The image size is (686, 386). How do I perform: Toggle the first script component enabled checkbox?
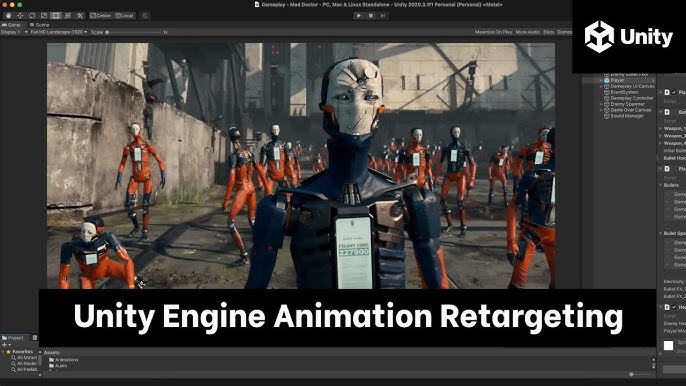[x=674, y=92]
